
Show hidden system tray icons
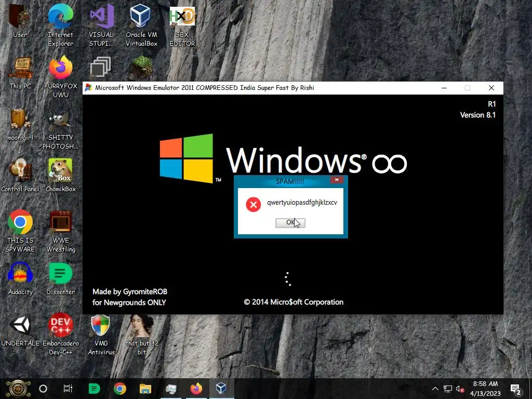pyautogui.click(x=435, y=389)
